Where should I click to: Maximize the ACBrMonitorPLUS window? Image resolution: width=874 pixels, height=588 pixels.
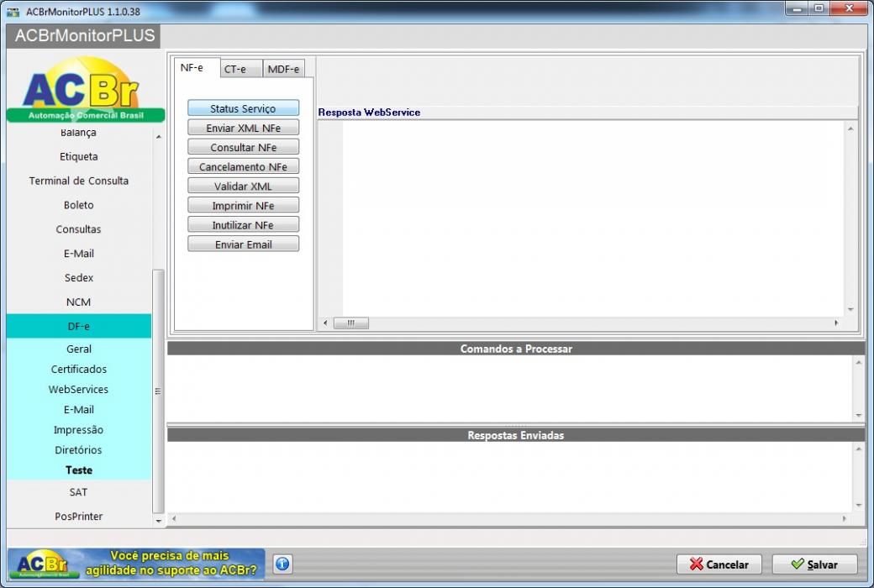pos(819,8)
